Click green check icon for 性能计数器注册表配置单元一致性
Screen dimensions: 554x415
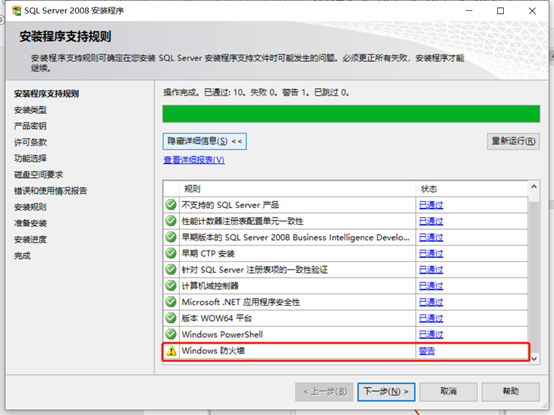[171, 221]
